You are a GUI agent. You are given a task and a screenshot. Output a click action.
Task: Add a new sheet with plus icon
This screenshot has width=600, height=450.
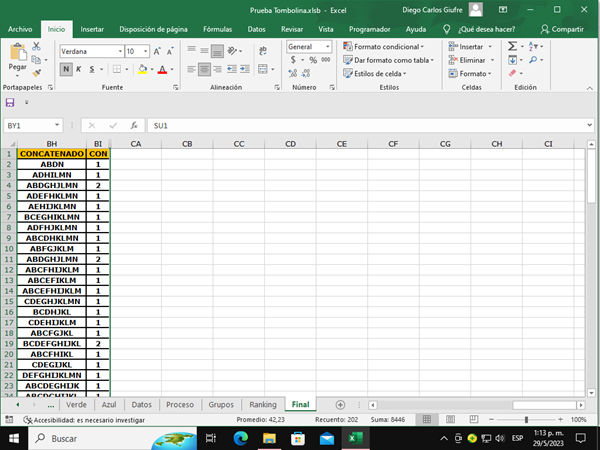(x=340, y=404)
